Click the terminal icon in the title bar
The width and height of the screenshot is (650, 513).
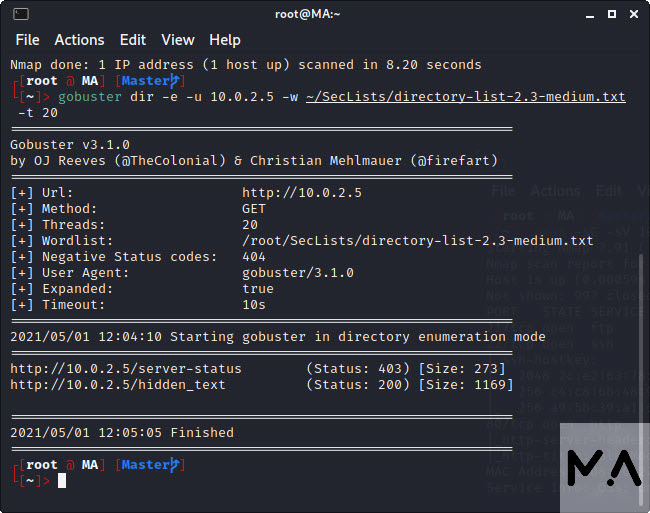coord(21,14)
